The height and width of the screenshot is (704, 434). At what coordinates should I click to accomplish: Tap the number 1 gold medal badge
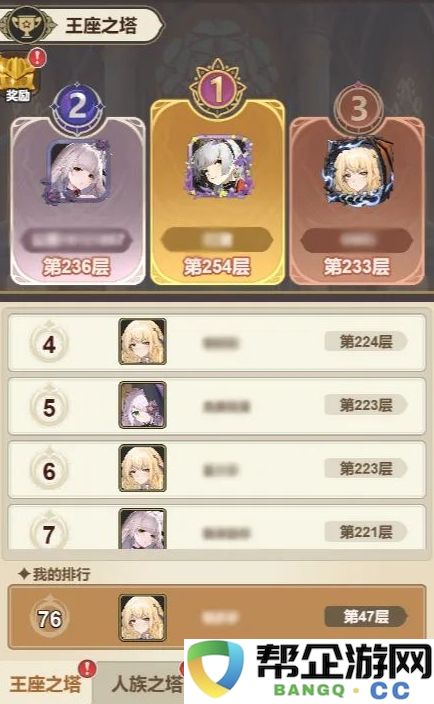(218, 89)
